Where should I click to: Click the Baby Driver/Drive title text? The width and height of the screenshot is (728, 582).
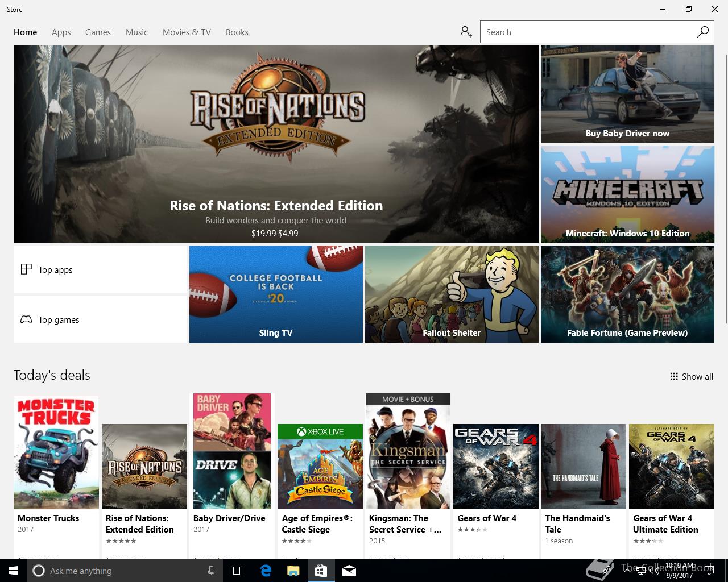[x=229, y=518]
